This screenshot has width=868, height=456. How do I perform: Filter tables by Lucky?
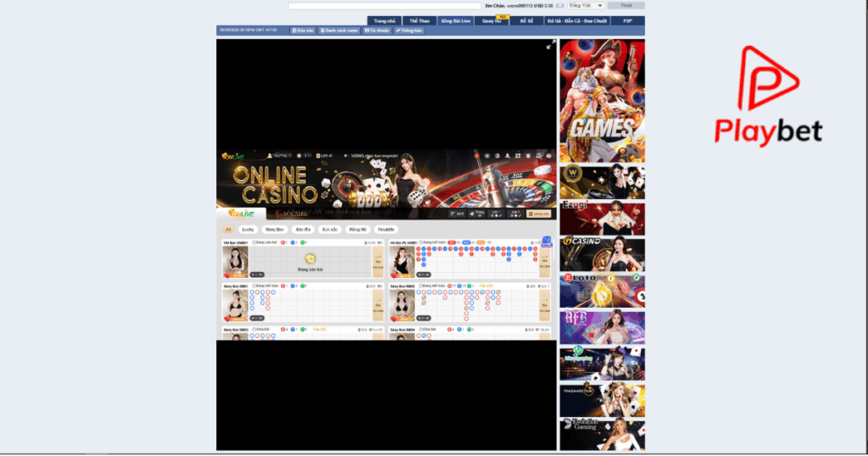click(248, 229)
